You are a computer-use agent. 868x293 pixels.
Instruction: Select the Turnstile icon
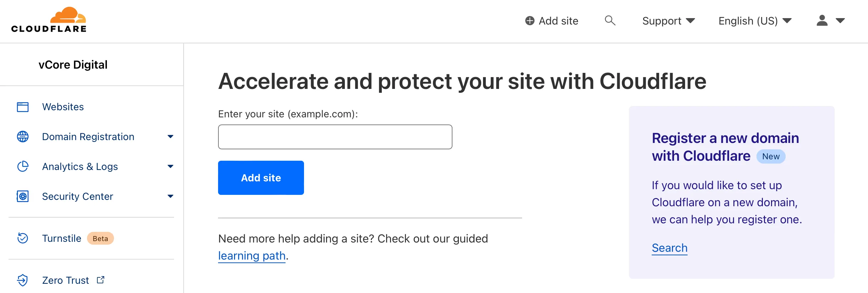(23, 238)
